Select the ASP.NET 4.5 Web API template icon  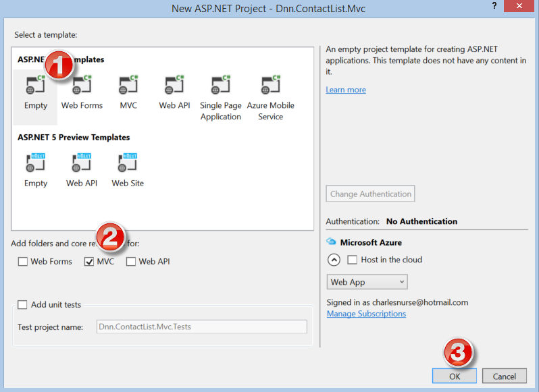click(174, 85)
